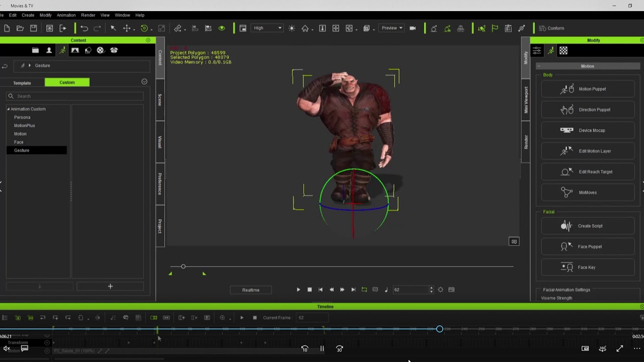Click the Realtime button
The image size is (644, 362).
pyautogui.click(x=251, y=290)
